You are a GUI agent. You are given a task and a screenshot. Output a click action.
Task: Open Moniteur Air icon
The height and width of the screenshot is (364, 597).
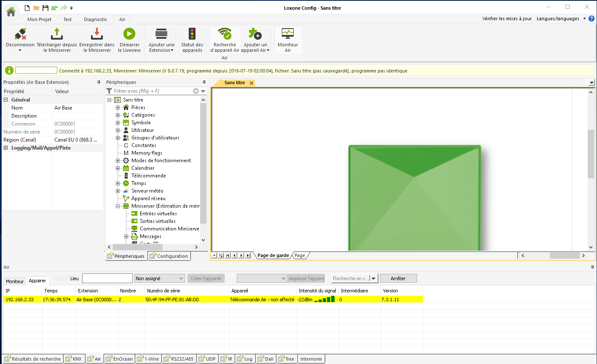tap(288, 33)
